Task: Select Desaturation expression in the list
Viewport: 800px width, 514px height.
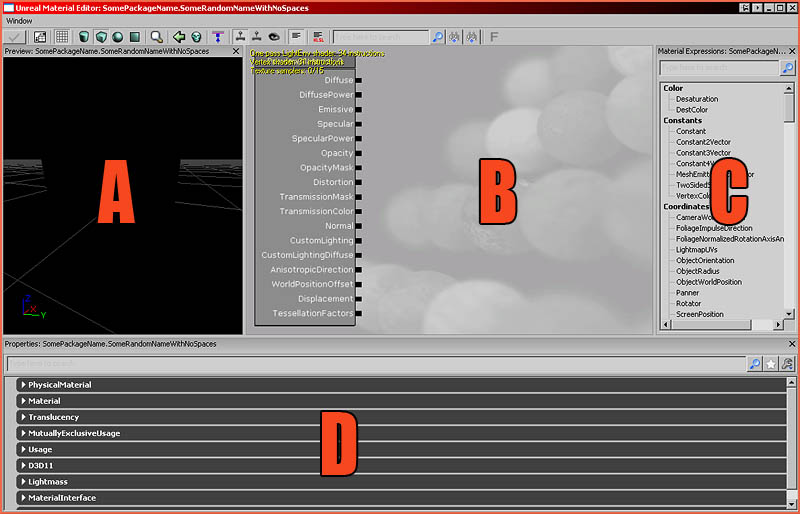Action: pyautogui.click(x=697, y=99)
